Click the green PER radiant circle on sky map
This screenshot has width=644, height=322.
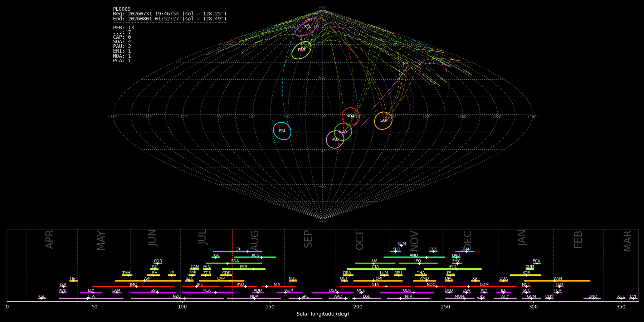[x=301, y=50]
